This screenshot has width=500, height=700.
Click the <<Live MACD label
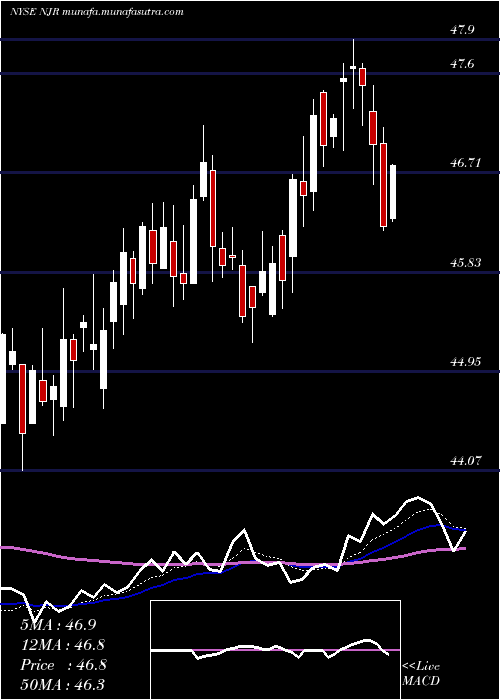coord(421,673)
